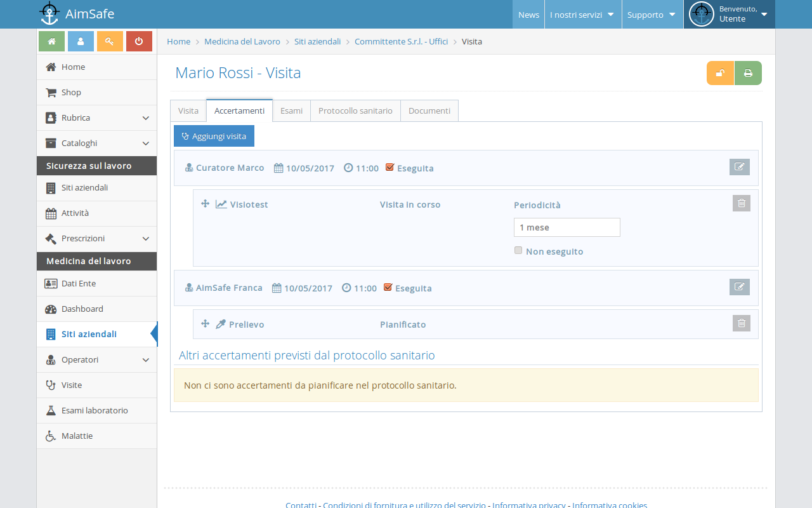This screenshot has width=812, height=508.
Task: Edit the Curatore Marco visit entry
Action: click(x=740, y=167)
